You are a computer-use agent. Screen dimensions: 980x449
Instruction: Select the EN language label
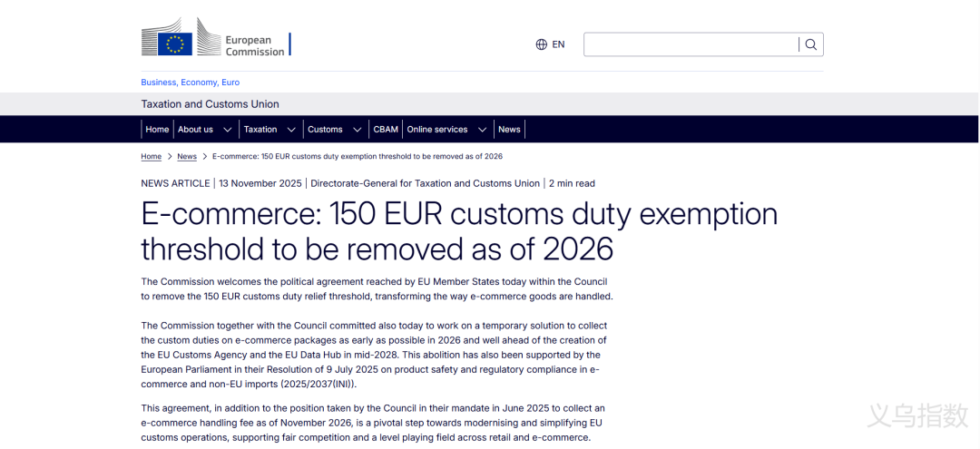click(558, 44)
